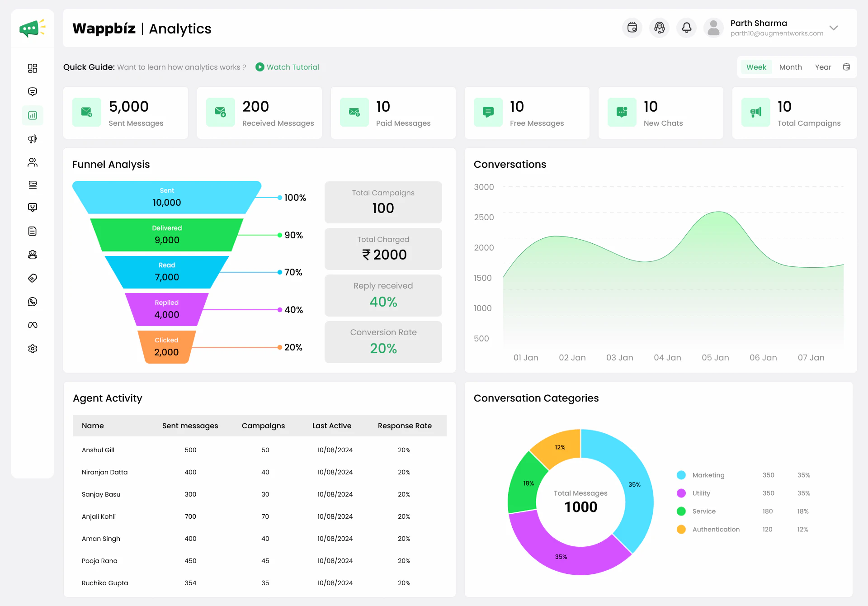Screen dimensions: 868x606
Task: Switch to the Year view
Action: coord(823,66)
